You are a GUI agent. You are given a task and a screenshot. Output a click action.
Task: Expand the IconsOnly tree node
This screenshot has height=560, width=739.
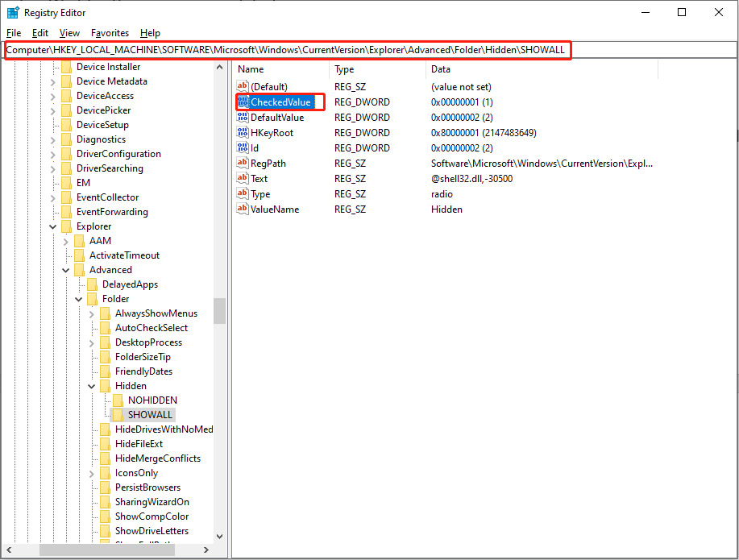coord(91,473)
